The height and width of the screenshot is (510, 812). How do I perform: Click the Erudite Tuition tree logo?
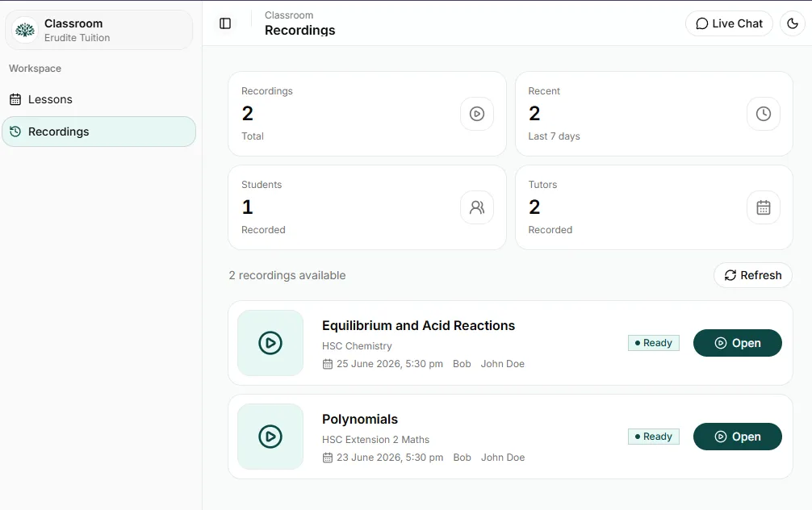(x=25, y=30)
